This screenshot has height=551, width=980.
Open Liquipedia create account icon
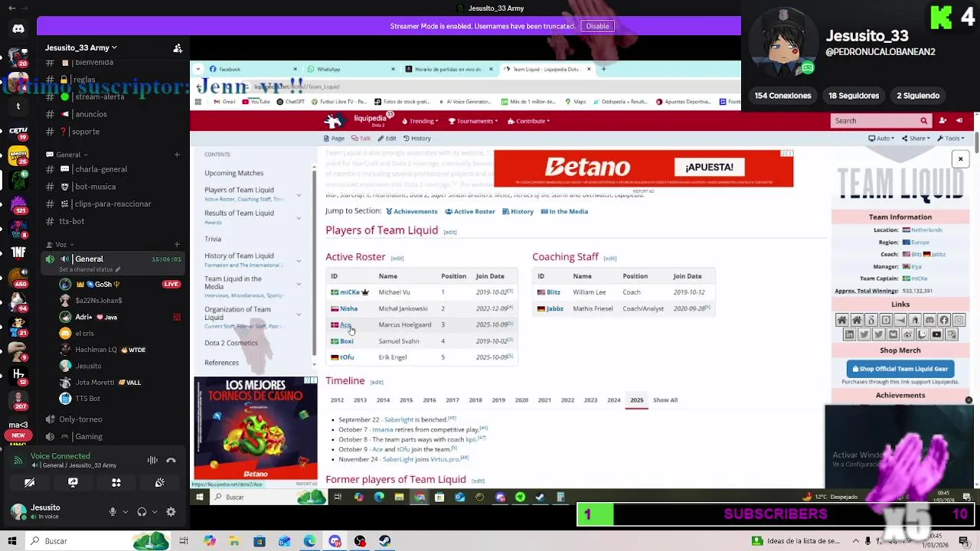coord(942,121)
